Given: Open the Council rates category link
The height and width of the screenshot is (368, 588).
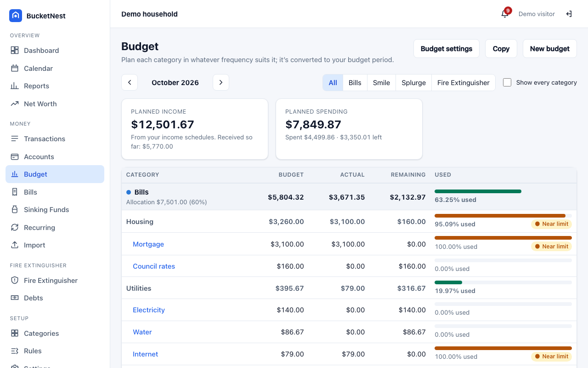Looking at the screenshot, I should [154, 266].
